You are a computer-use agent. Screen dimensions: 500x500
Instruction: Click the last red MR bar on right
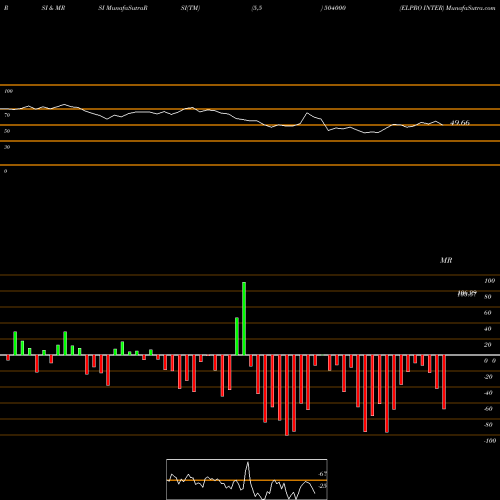click(444, 382)
